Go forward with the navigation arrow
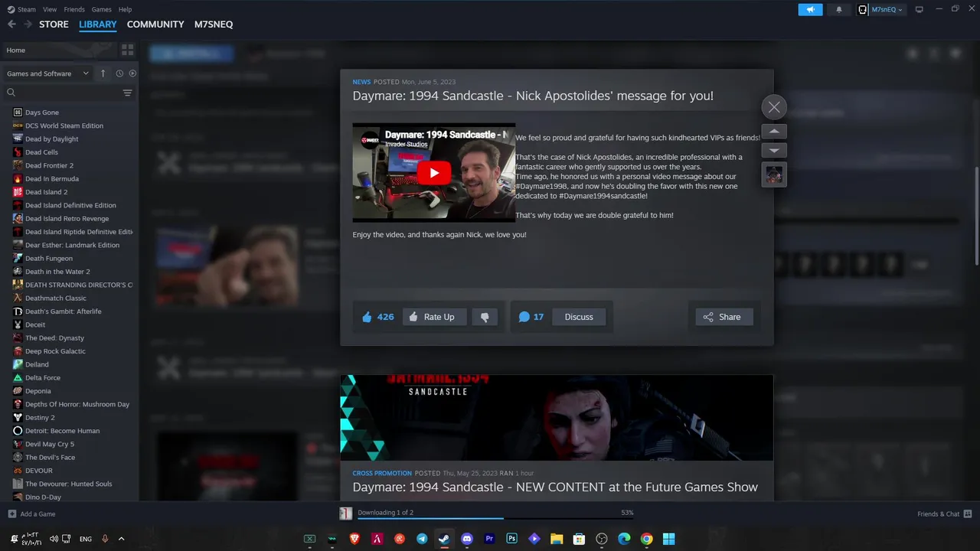This screenshot has width=980, height=551. tap(28, 24)
